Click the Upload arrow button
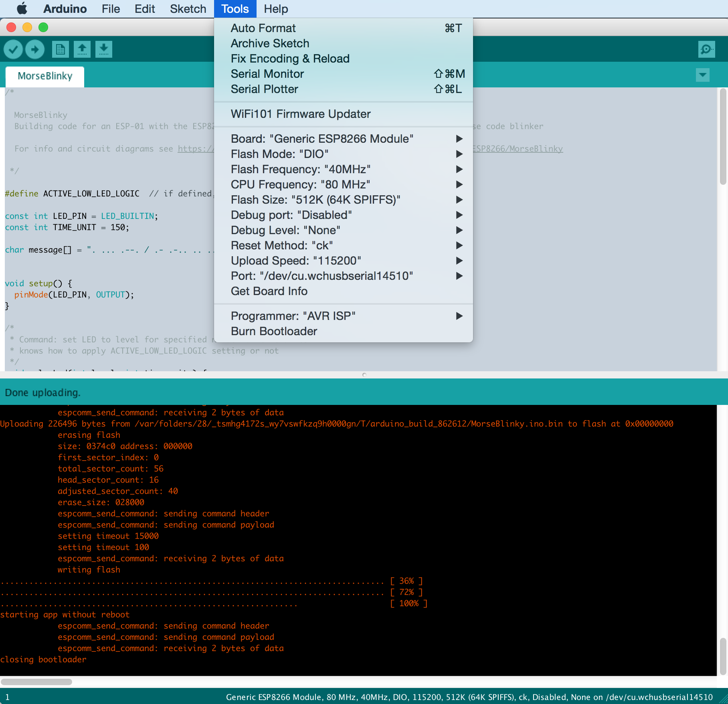This screenshot has height=704, width=728. tap(35, 49)
